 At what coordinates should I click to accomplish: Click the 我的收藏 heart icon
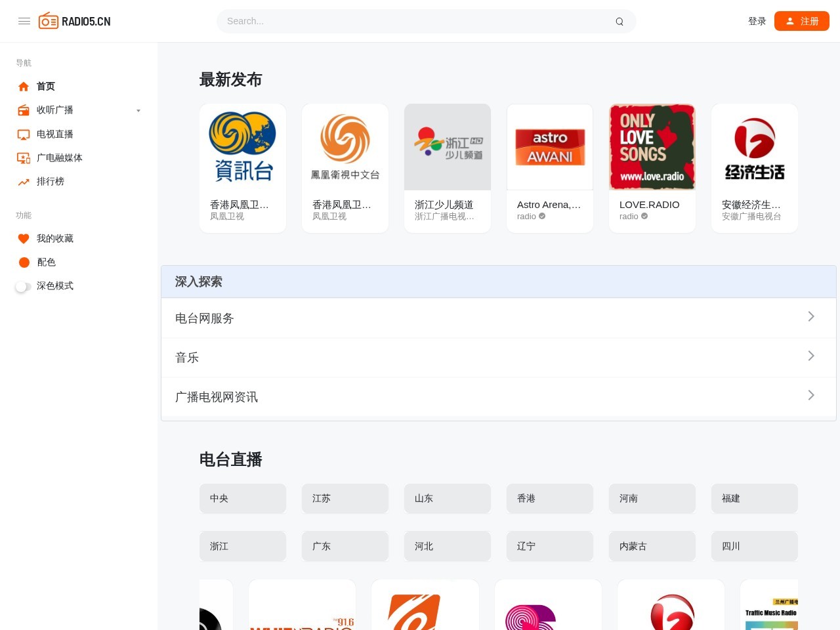tap(24, 239)
